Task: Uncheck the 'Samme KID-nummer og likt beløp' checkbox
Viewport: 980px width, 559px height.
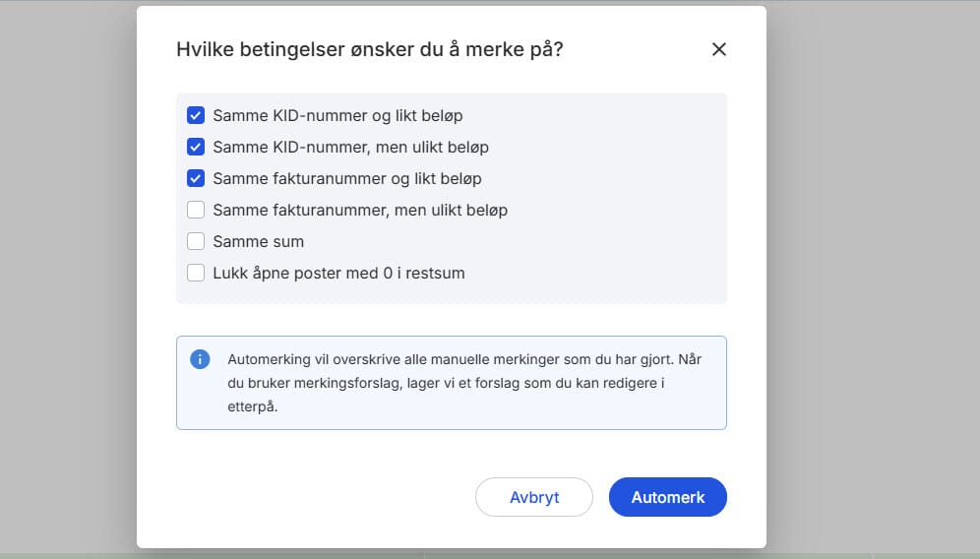Action: tap(196, 115)
